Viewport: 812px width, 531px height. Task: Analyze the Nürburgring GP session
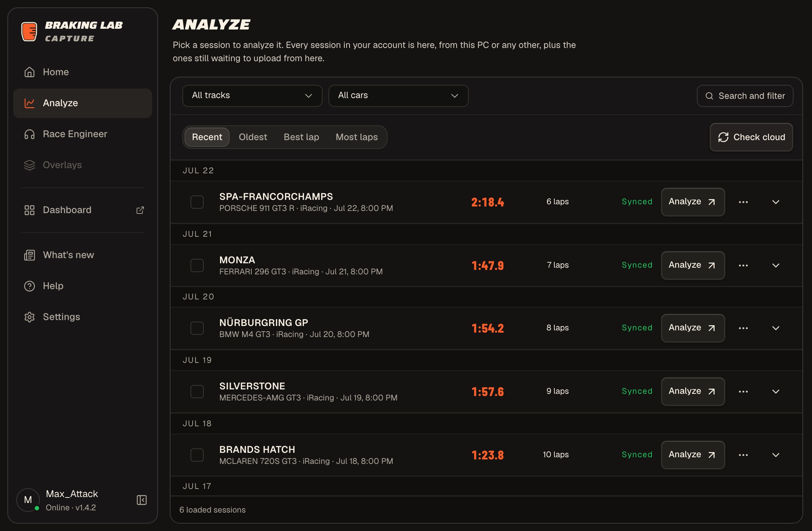693,328
